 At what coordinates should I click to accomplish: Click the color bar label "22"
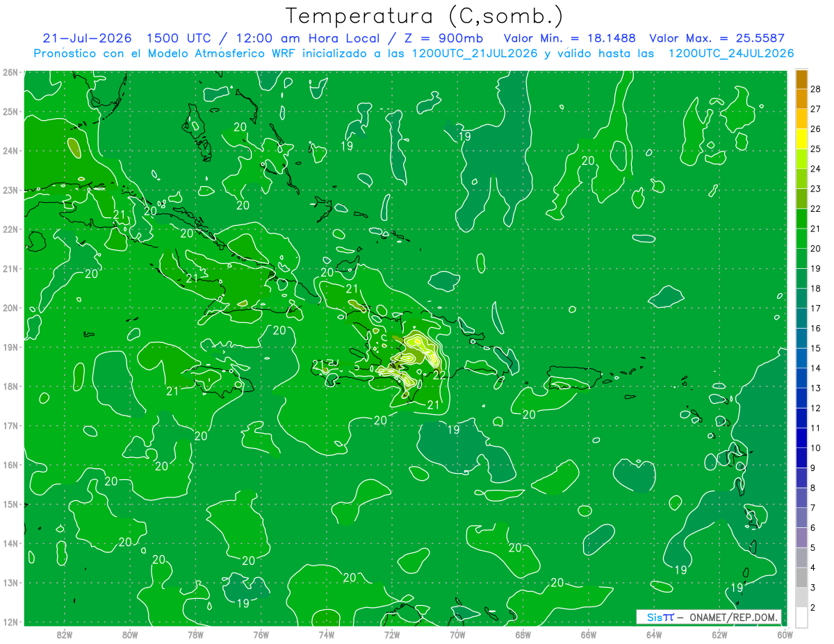point(816,208)
